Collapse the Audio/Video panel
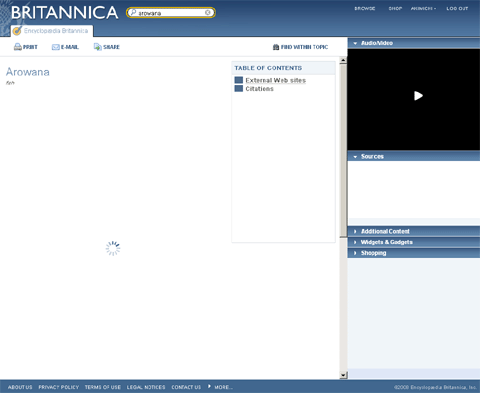The height and width of the screenshot is (393, 480). coord(355,43)
